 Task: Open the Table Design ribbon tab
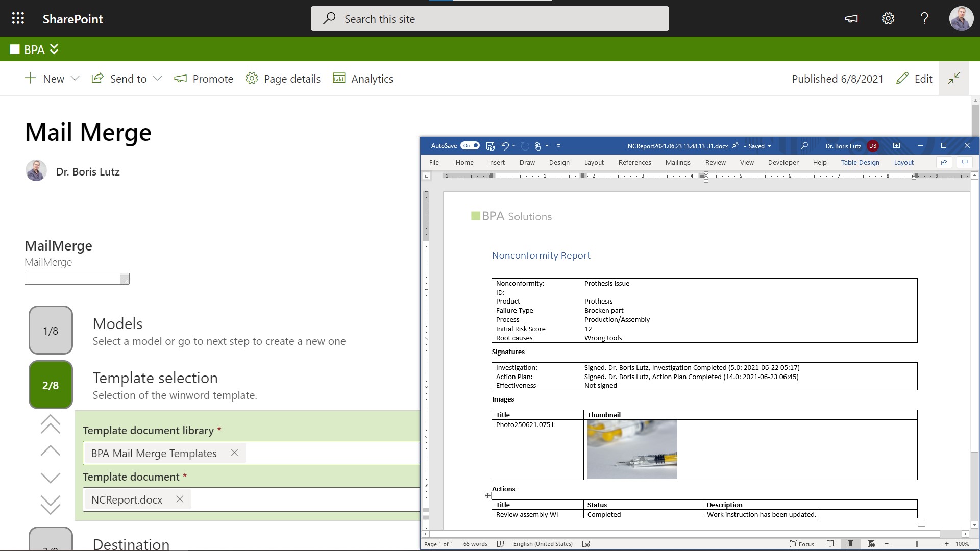860,162
